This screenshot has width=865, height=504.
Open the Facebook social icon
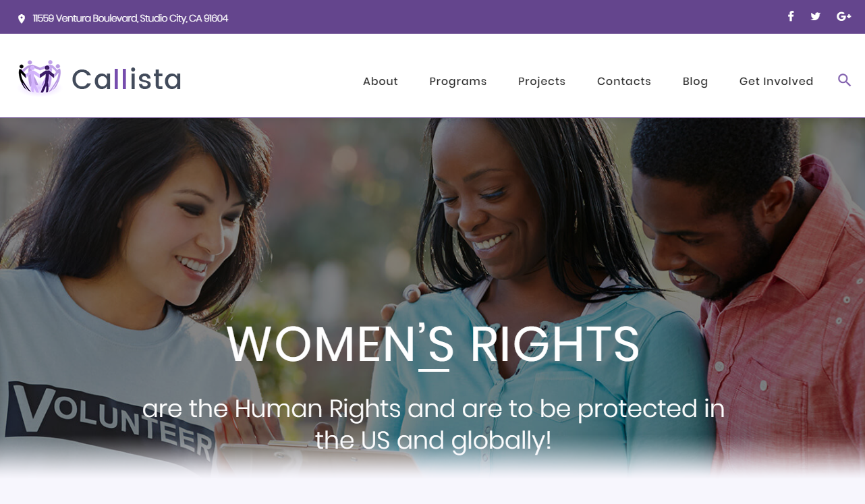[791, 16]
